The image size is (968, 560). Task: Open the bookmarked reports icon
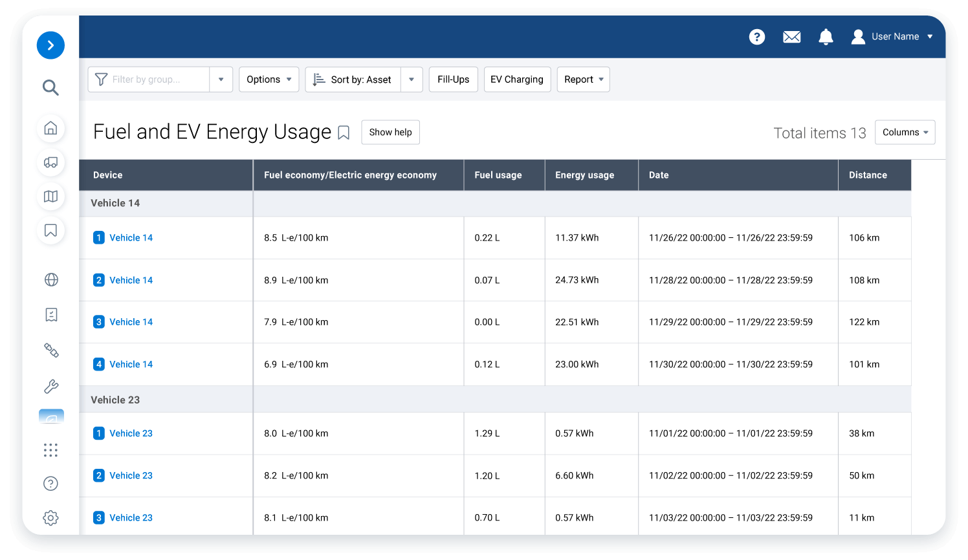click(50, 230)
